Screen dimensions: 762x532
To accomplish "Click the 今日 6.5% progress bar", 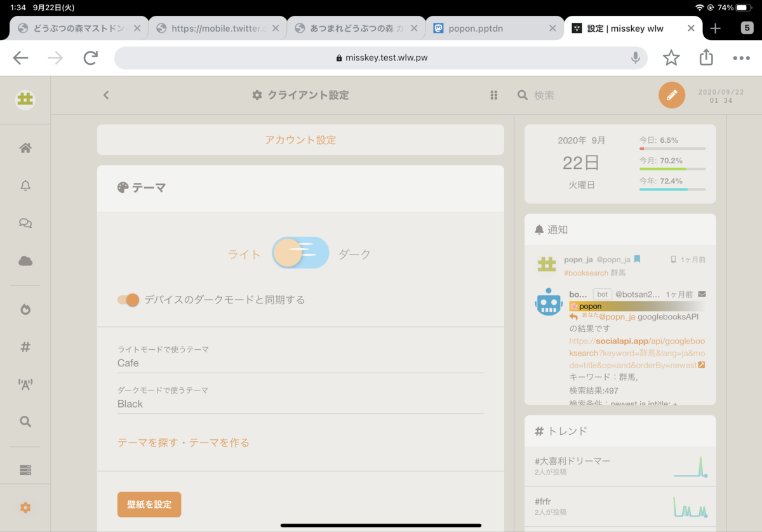I will click(672, 149).
